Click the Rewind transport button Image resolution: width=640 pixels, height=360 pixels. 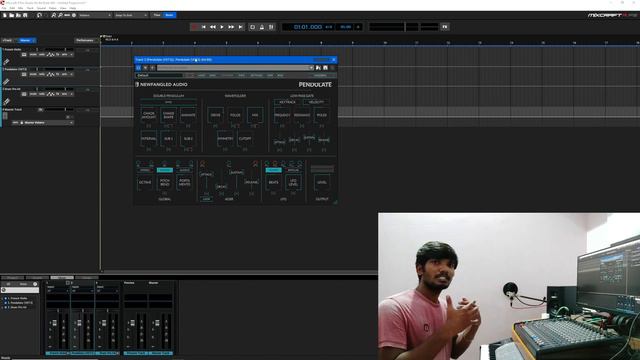[x=213, y=27]
